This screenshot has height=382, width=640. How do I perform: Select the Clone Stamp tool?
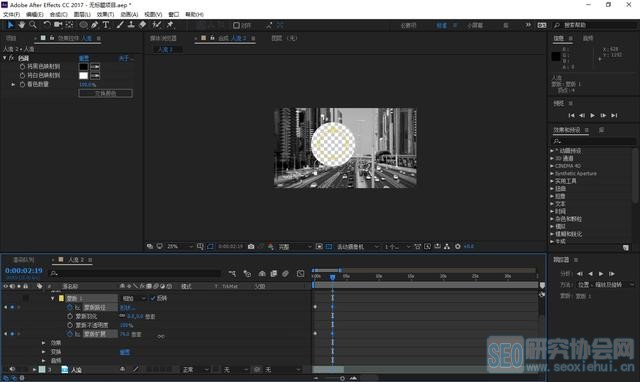131,25
